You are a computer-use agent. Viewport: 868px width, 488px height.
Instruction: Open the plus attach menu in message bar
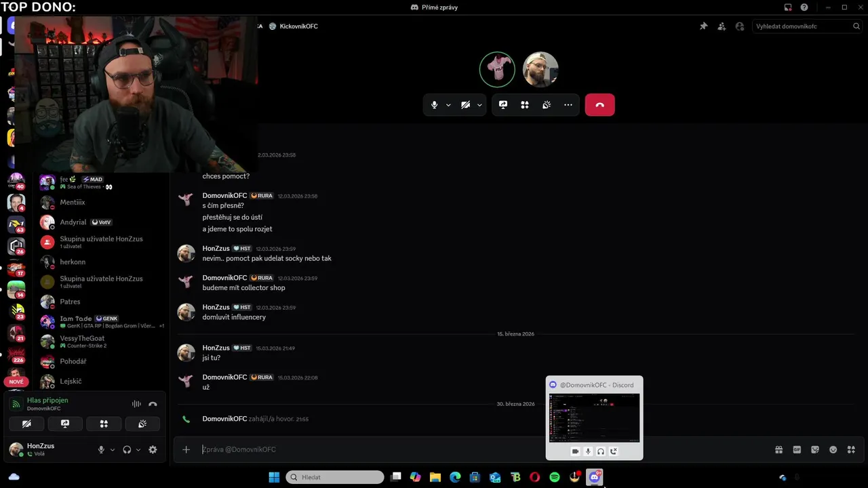click(186, 449)
